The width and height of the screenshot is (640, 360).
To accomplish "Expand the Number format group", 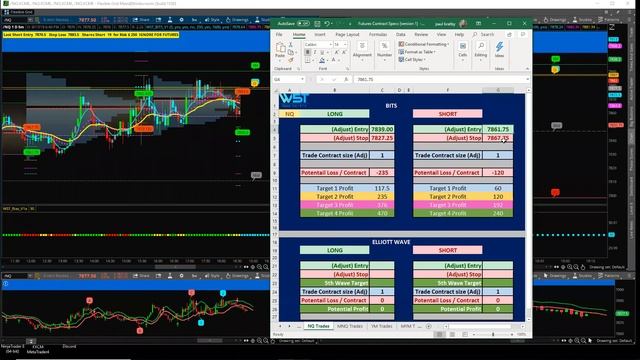I will pyautogui.click(x=384, y=51).
